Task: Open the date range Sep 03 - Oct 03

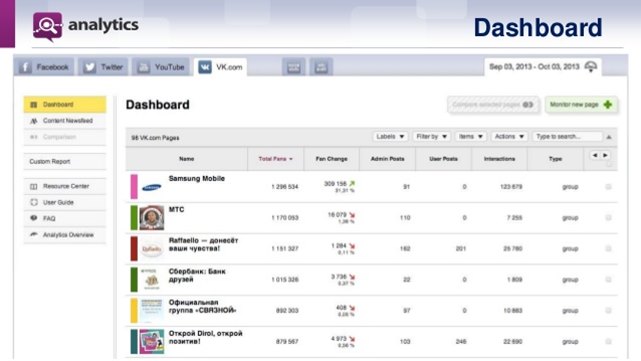Action: tap(542, 67)
